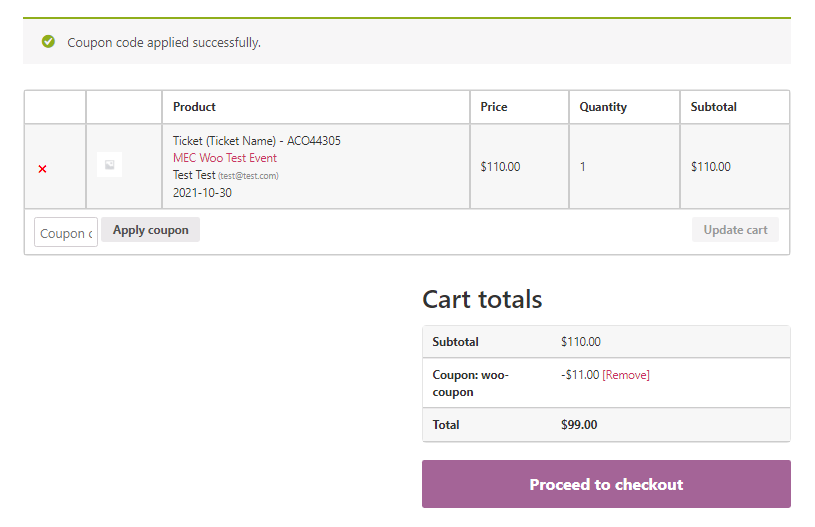Image resolution: width=815 pixels, height=527 pixels.
Task: Remove the ticket from the cart
Action: click(x=42, y=169)
